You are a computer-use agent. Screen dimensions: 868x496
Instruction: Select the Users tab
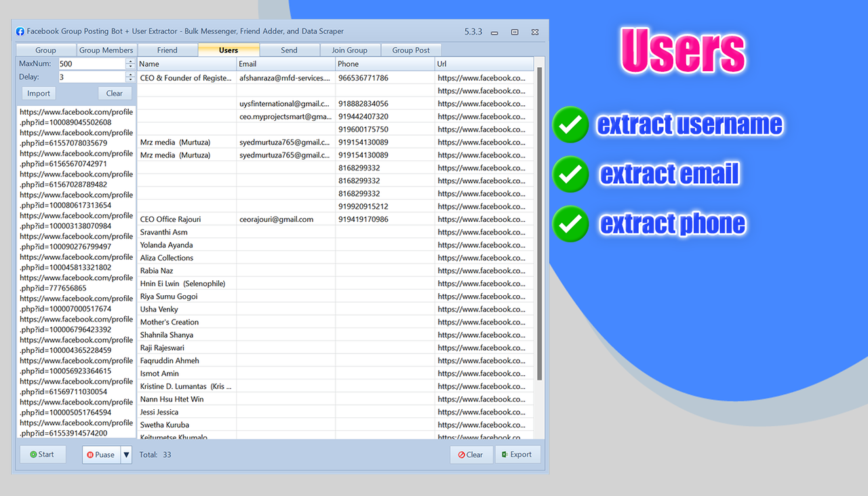(229, 50)
